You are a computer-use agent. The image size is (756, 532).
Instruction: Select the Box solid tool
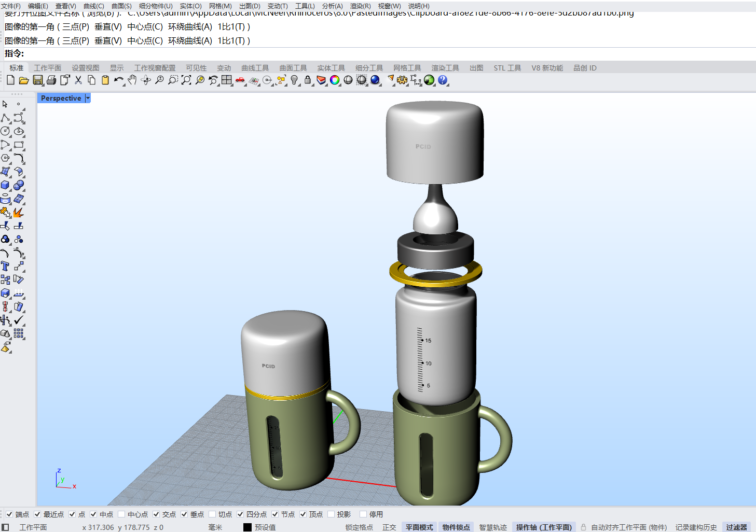[5, 185]
